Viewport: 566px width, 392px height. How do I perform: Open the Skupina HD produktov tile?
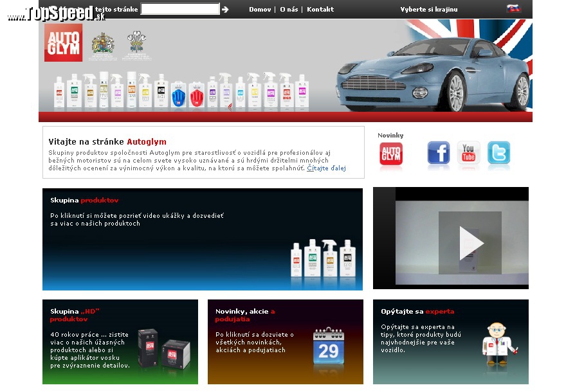pyautogui.click(x=120, y=341)
